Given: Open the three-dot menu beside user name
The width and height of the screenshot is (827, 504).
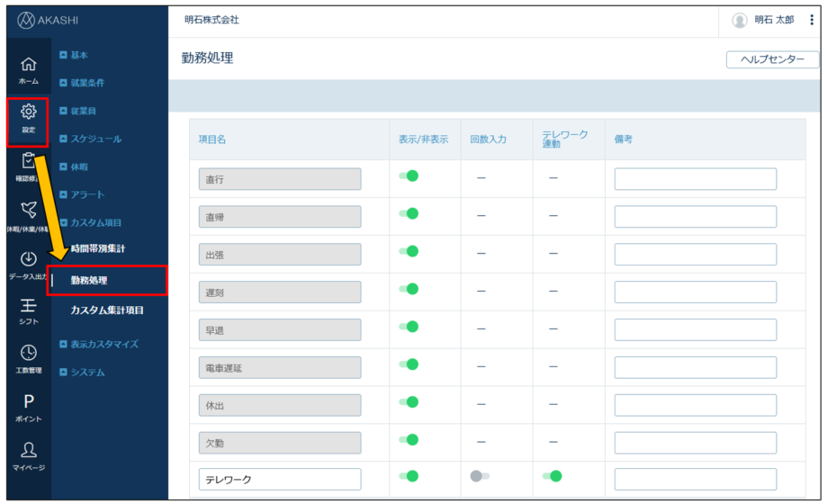Looking at the screenshot, I should [812, 20].
